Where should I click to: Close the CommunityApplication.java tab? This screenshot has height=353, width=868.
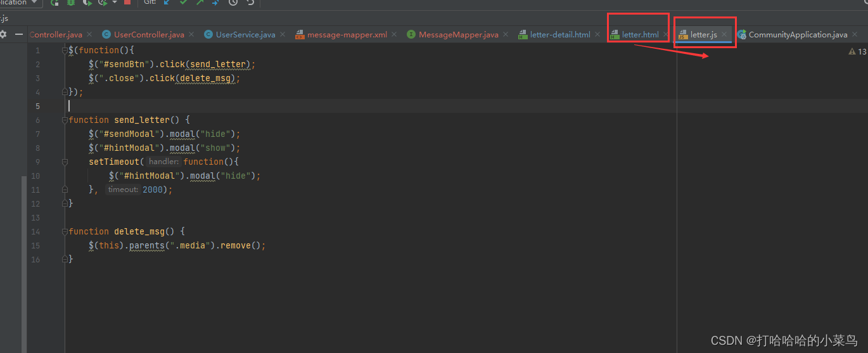pyautogui.click(x=854, y=35)
